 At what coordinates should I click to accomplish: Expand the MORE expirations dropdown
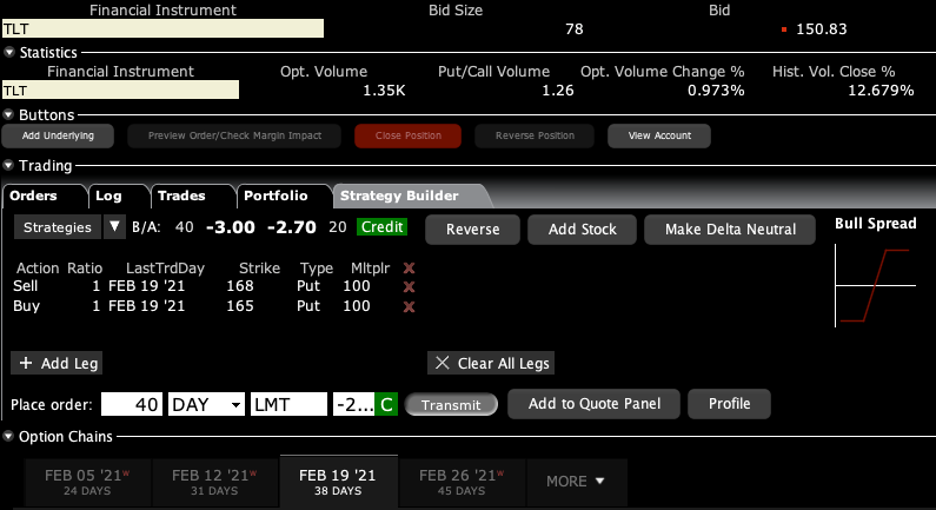(x=575, y=481)
